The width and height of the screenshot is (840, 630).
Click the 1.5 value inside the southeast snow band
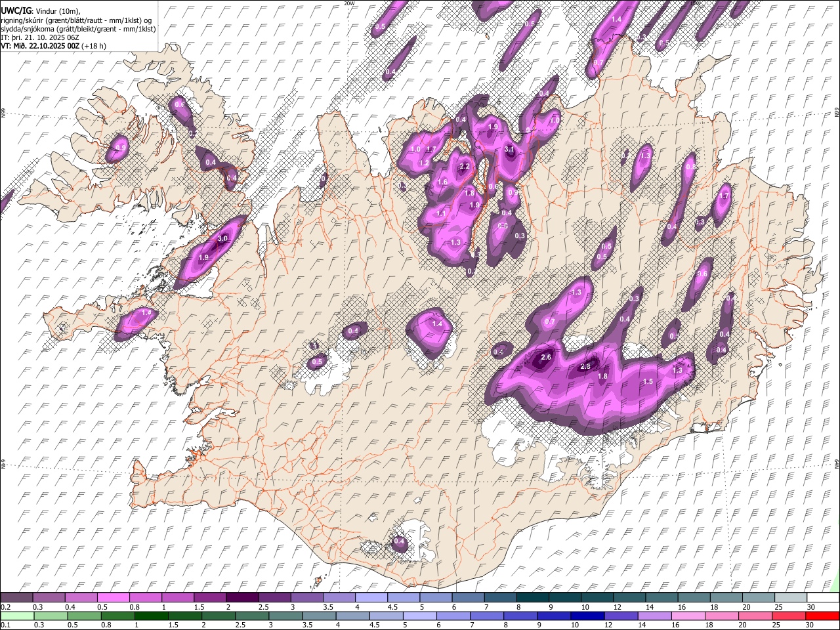click(x=648, y=382)
